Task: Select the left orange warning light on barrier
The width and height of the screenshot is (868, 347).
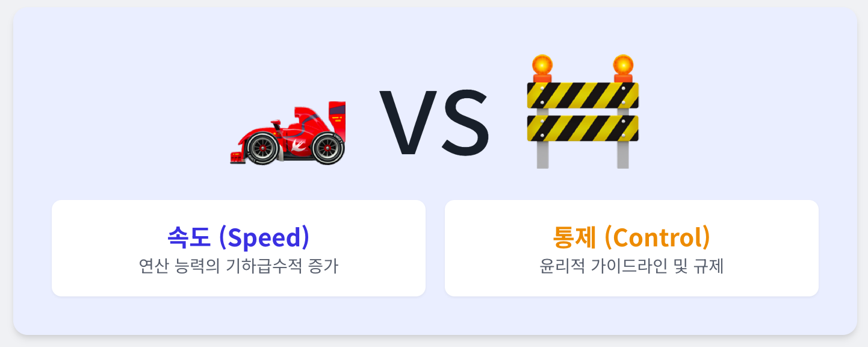Action: (x=542, y=67)
